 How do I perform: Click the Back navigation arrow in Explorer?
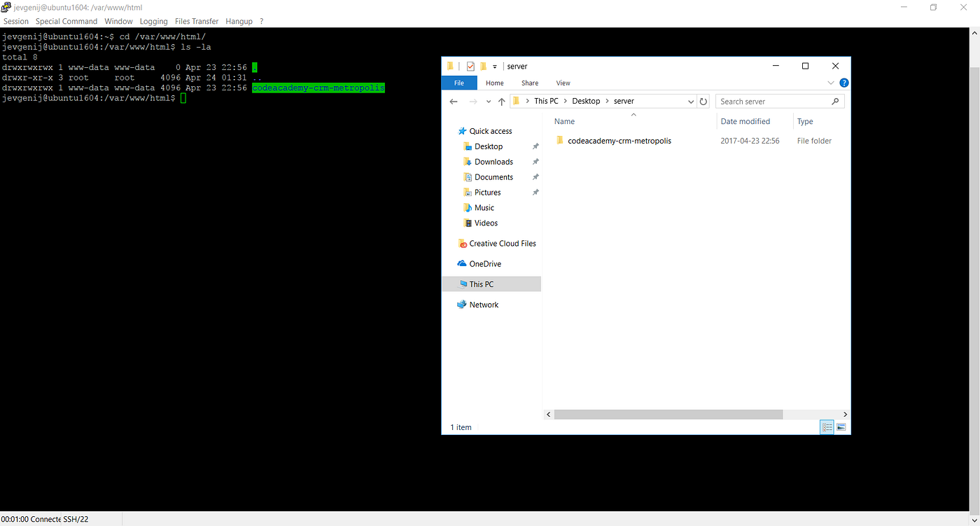(x=453, y=101)
